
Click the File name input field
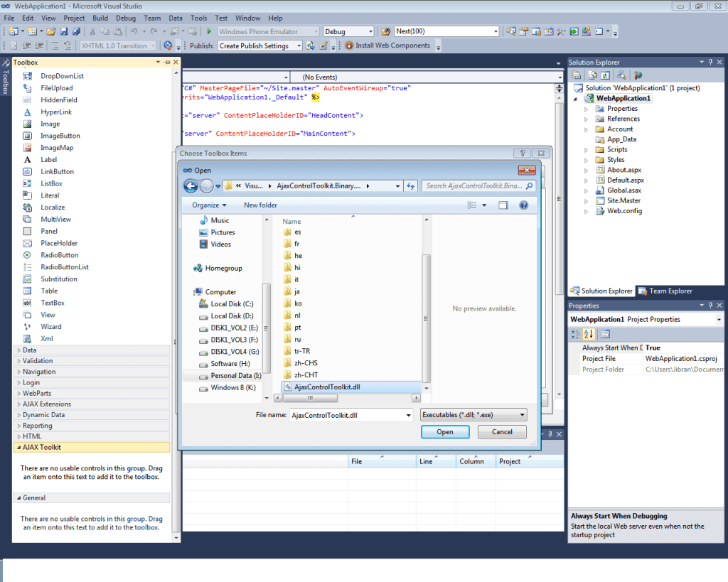click(347, 415)
